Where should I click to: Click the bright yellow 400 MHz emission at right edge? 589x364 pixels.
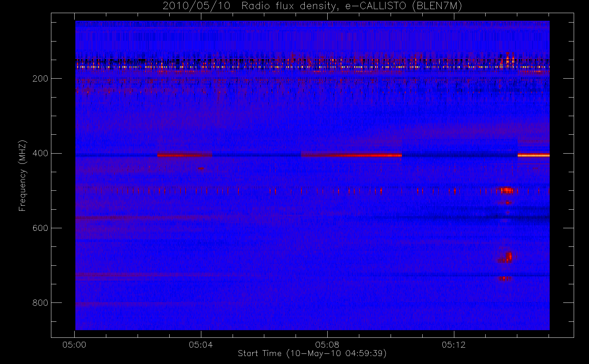[533, 155]
